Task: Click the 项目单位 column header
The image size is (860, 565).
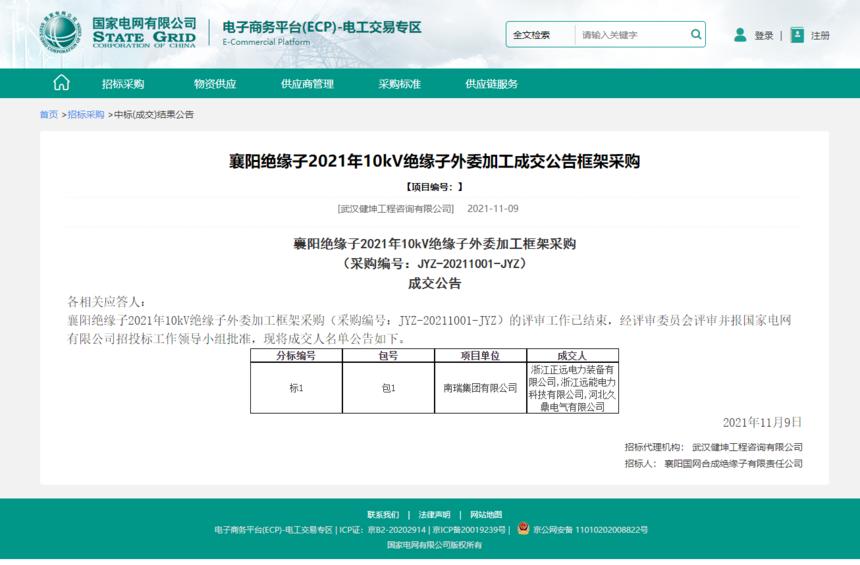Action: point(480,355)
